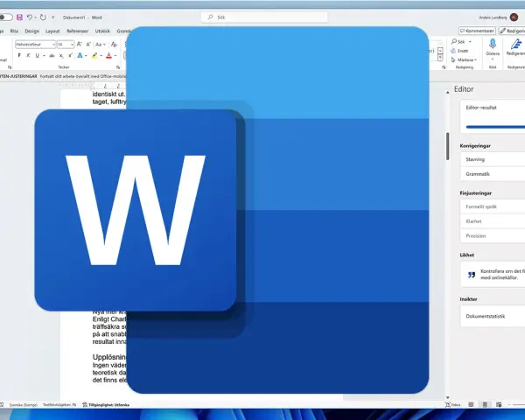
Task: Open the Design ribbon tab
Action: 31,31
